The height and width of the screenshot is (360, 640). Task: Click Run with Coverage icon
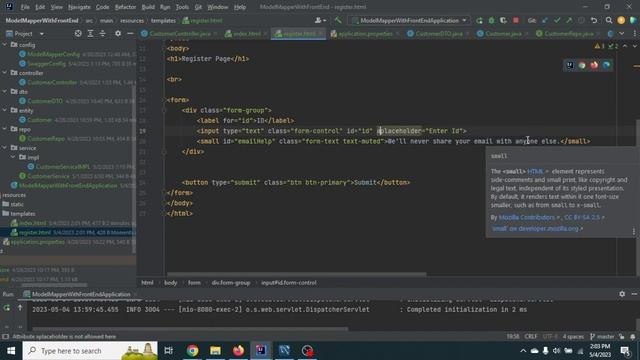pyautogui.click(x=503, y=20)
